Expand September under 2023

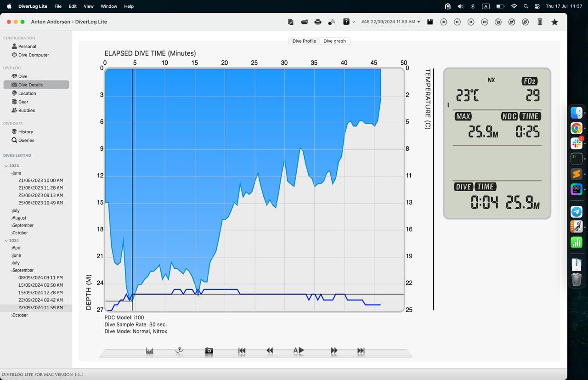click(12, 226)
